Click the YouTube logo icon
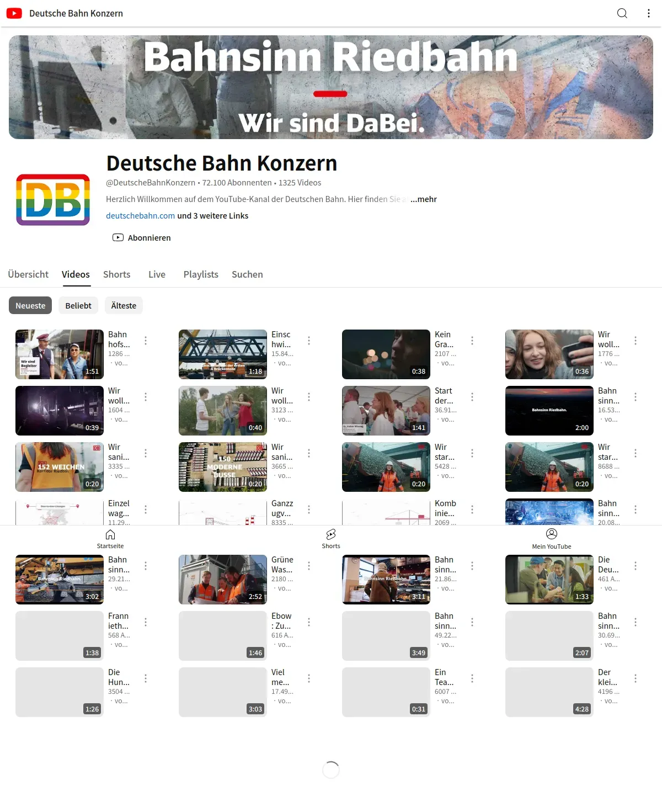 [x=14, y=13]
